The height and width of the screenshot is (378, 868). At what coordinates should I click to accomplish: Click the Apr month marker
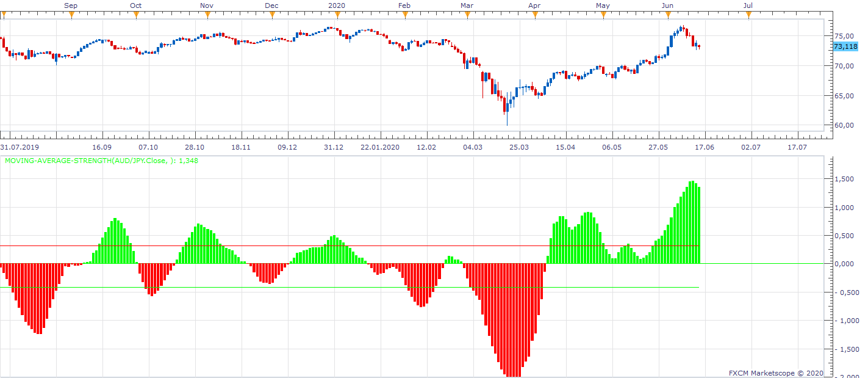pos(535,5)
